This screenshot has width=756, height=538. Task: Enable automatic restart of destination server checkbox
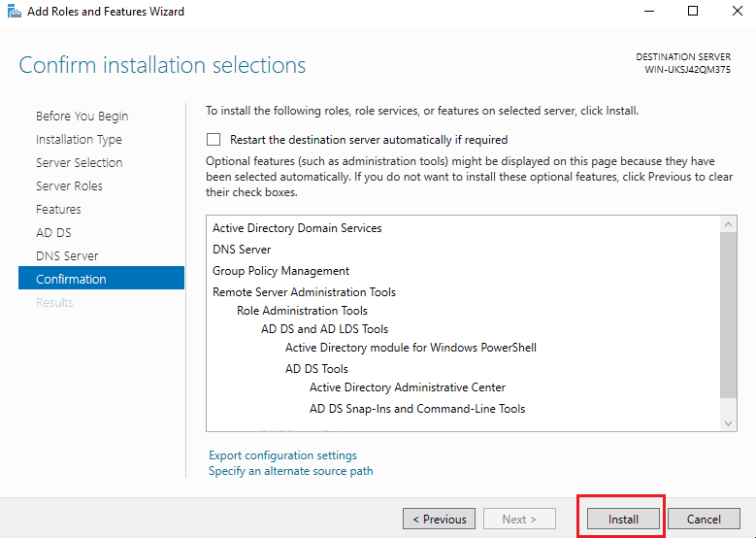(x=214, y=140)
